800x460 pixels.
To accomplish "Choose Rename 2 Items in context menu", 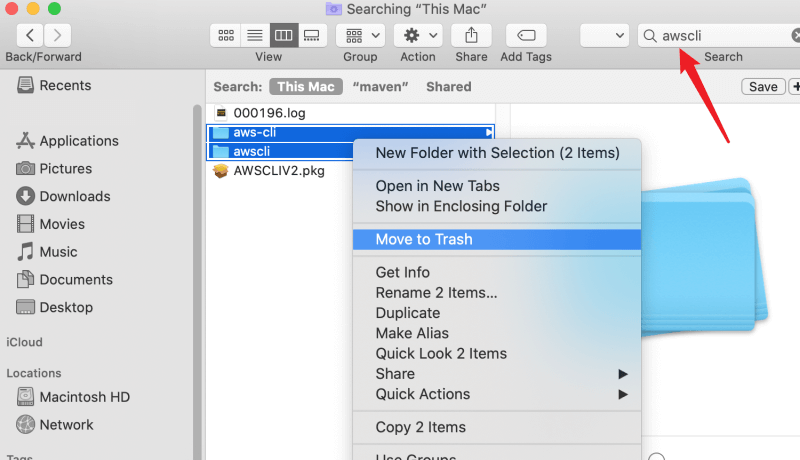I will 436,293.
